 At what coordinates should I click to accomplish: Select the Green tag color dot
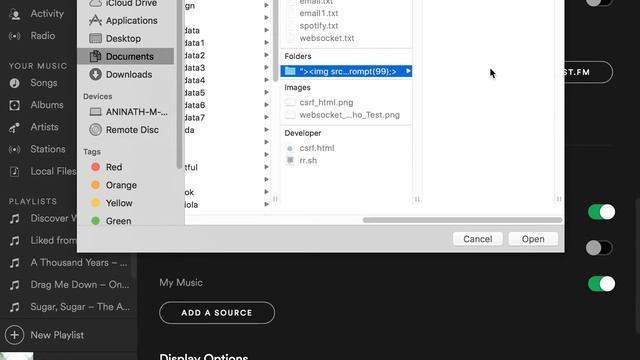96,221
